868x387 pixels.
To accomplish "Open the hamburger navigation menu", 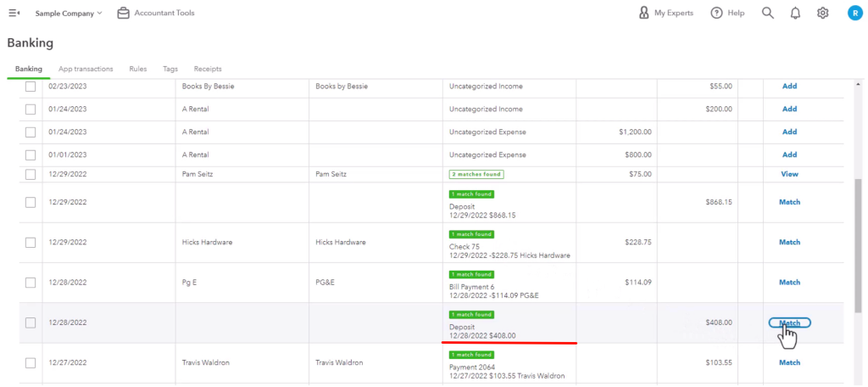I will coord(14,13).
